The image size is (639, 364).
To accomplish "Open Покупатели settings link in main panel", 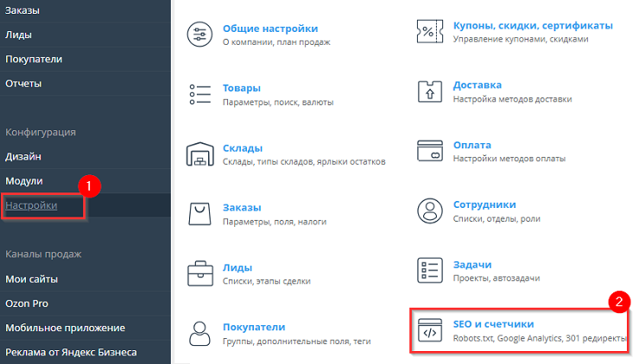I will [254, 328].
